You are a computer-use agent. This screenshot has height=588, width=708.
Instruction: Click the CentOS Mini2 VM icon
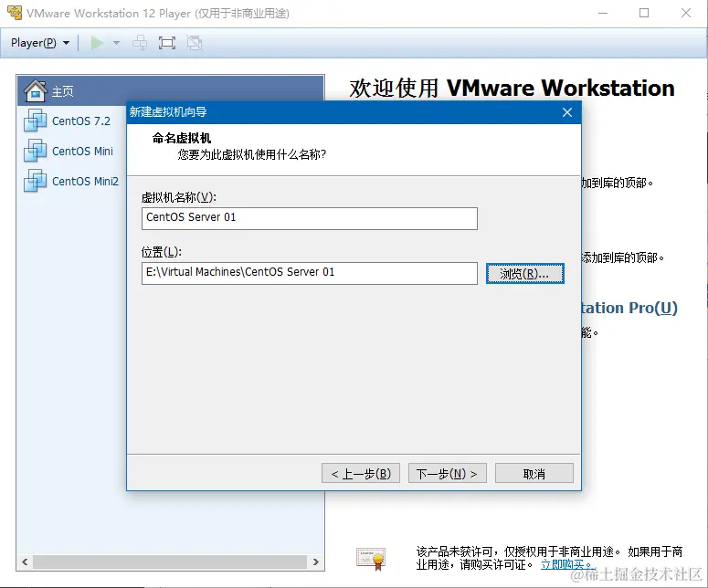point(35,181)
